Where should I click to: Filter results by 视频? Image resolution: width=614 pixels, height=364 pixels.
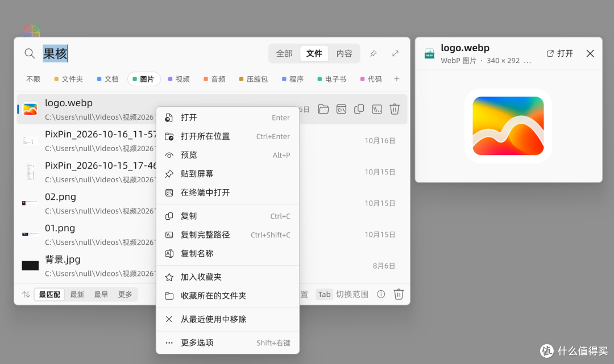click(179, 79)
